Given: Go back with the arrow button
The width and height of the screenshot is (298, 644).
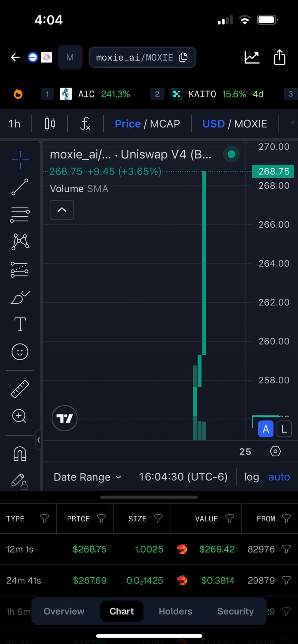Looking at the screenshot, I should pyautogui.click(x=15, y=58).
